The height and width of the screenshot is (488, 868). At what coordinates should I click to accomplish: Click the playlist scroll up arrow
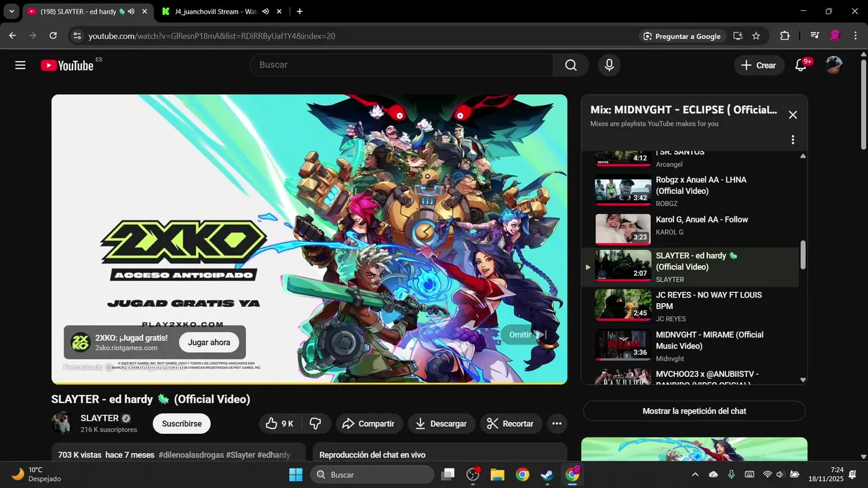[x=803, y=156]
